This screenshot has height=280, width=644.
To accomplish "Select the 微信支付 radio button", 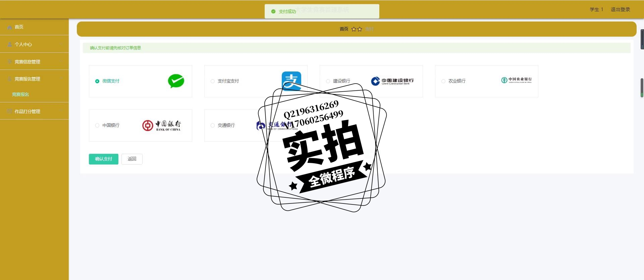I will (x=97, y=81).
